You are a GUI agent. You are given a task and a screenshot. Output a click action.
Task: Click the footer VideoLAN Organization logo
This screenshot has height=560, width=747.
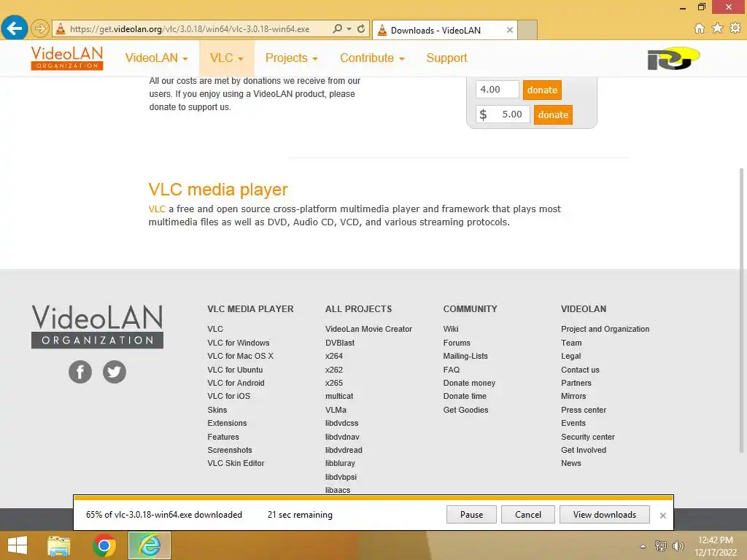[97, 327]
